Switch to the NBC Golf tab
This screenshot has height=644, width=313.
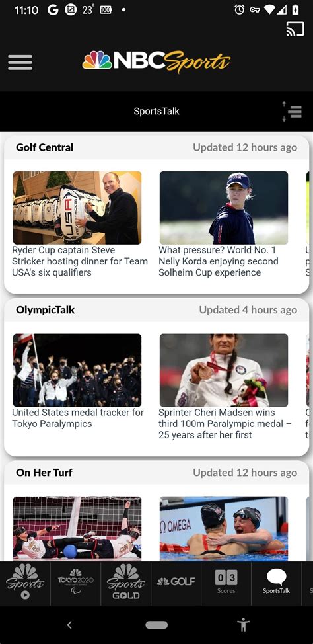coord(176,583)
